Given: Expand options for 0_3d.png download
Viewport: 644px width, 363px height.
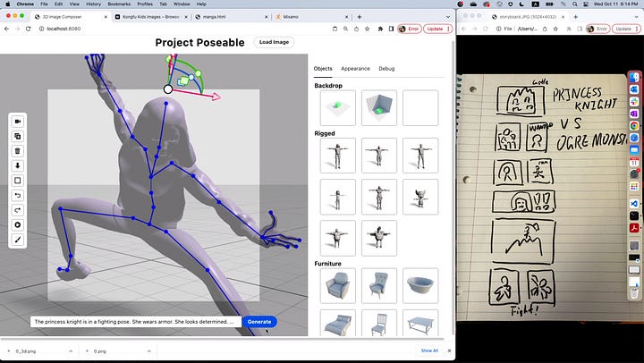Looking at the screenshot, I should (x=71, y=351).
